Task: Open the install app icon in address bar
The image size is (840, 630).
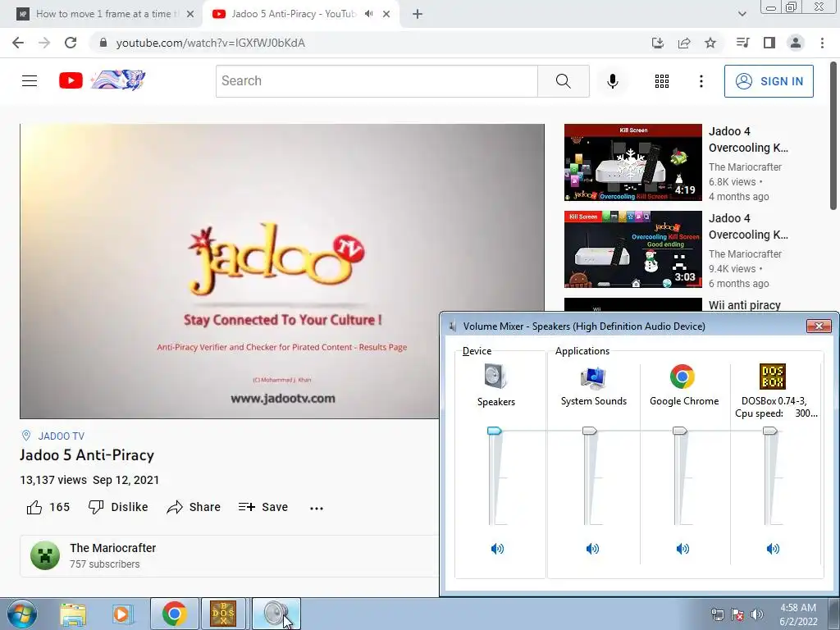Action: click(x=658, y=43)
